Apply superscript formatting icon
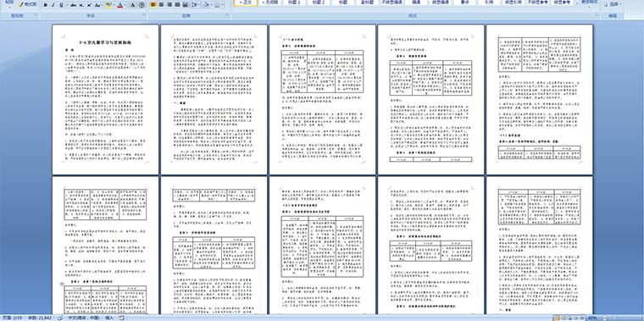The width and height of the screenshot is (644, 321). [x=89, y=5]
